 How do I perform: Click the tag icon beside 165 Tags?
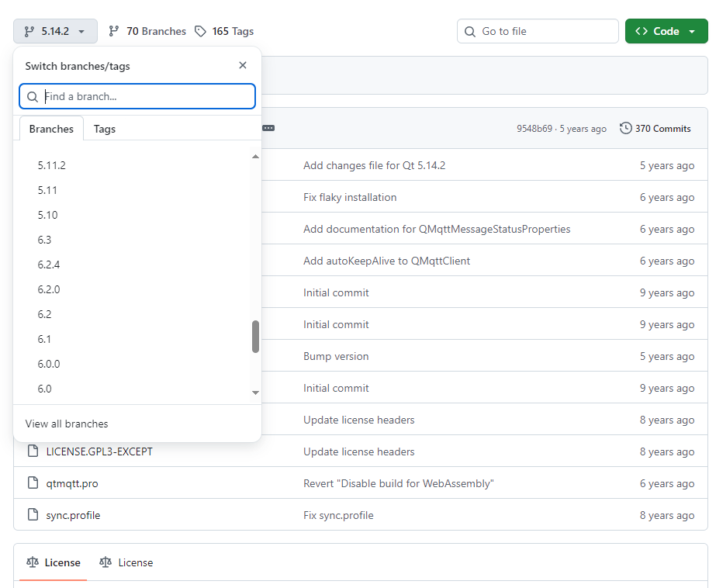tap(200, 31)
